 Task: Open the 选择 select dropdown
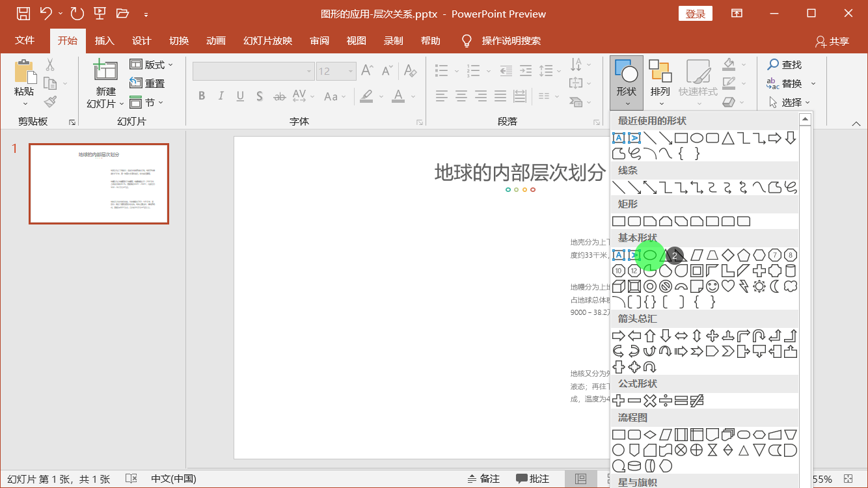(x=789, y=102)
